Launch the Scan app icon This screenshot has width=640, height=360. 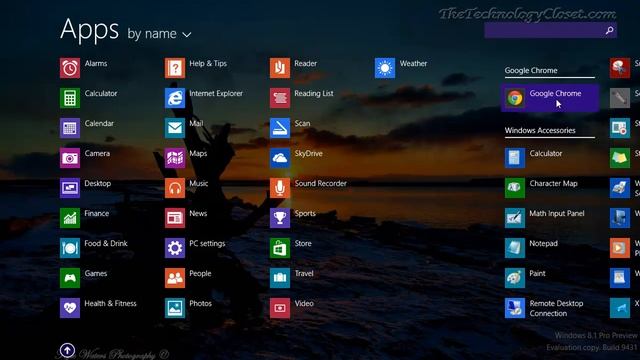click(280, 128)
